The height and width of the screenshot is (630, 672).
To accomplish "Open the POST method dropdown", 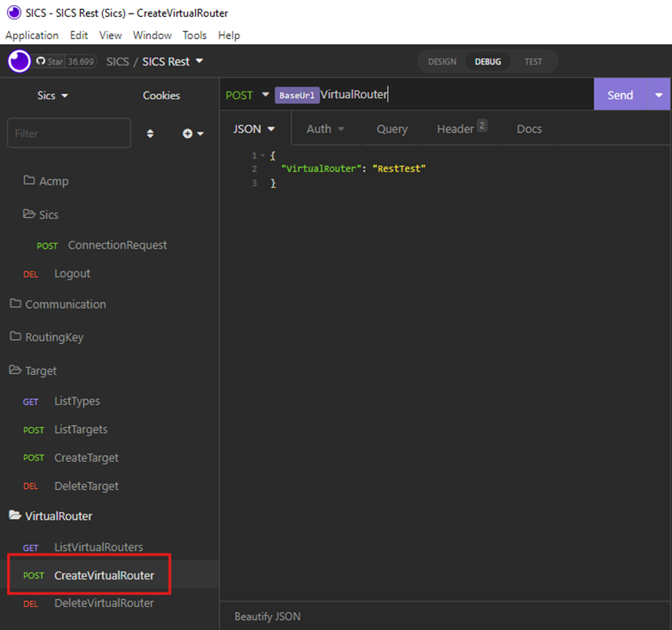I will click(247, 95).
